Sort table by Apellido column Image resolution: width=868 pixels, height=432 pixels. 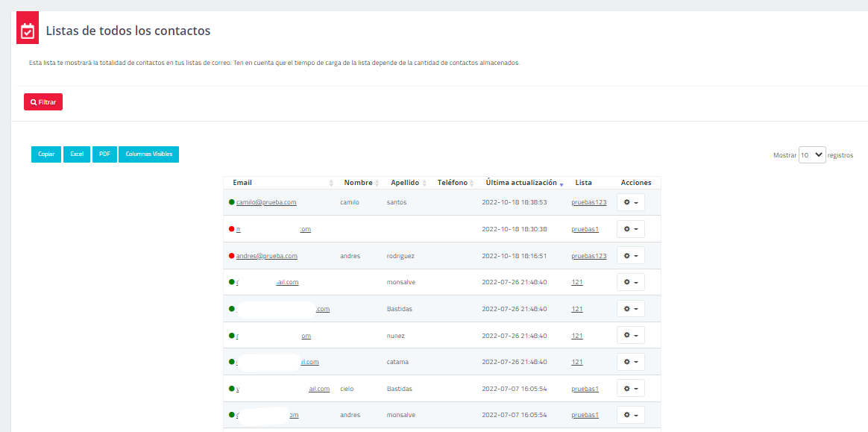point(405,183)
